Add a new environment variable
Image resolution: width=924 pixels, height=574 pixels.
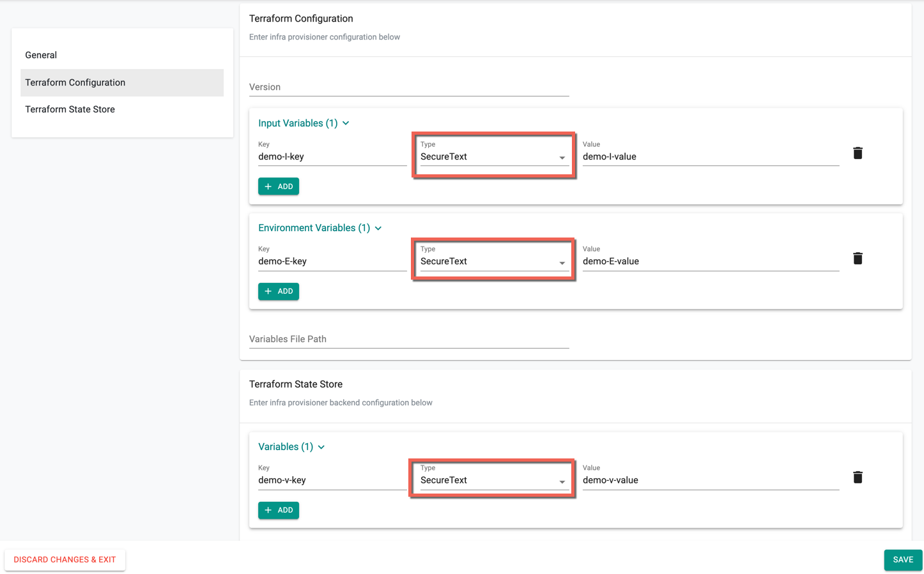coord(279,291)
